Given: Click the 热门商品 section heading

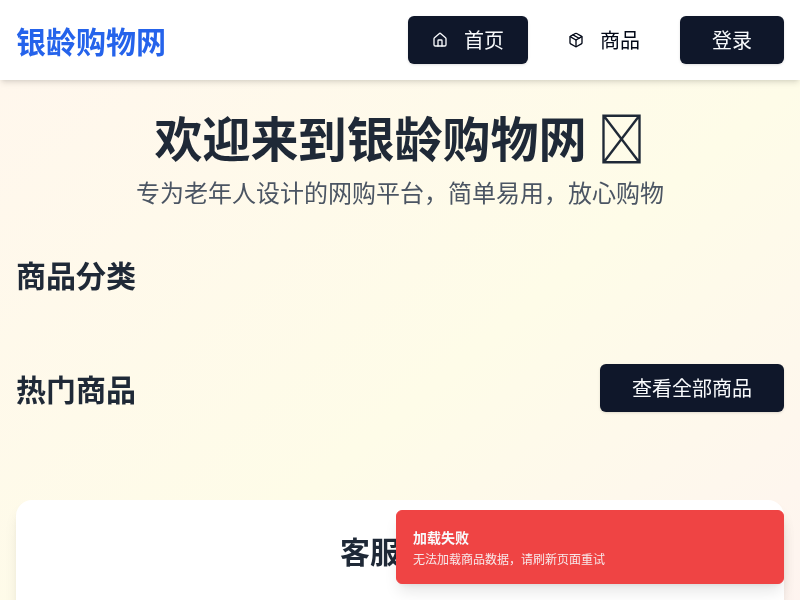Looking at the screenshot, I should click(x=75, y=390).
